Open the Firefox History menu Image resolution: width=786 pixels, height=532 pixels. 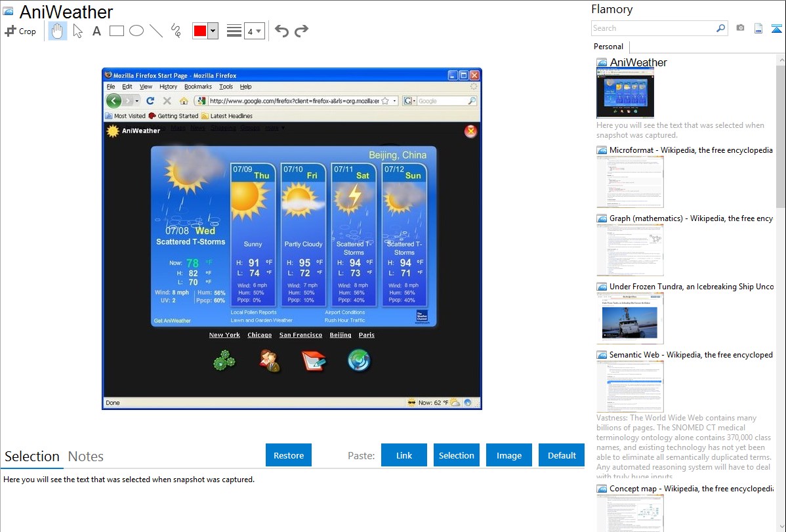click(x=169, y=87)
